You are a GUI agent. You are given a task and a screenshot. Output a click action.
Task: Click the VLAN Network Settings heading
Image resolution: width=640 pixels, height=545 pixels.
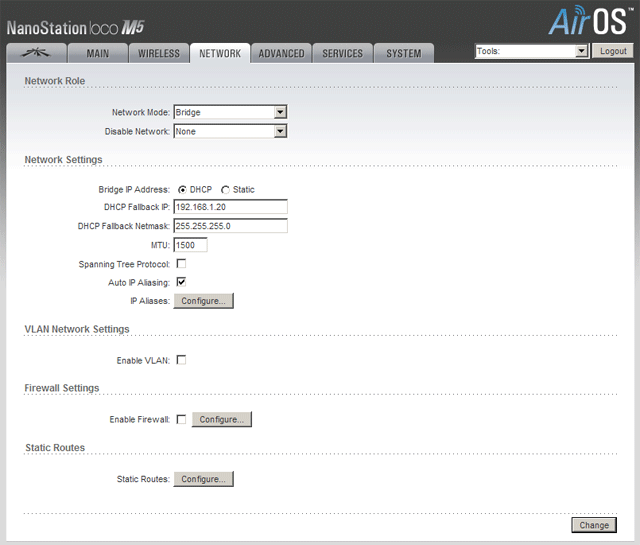pyautogui.click(x=77, y=329)
